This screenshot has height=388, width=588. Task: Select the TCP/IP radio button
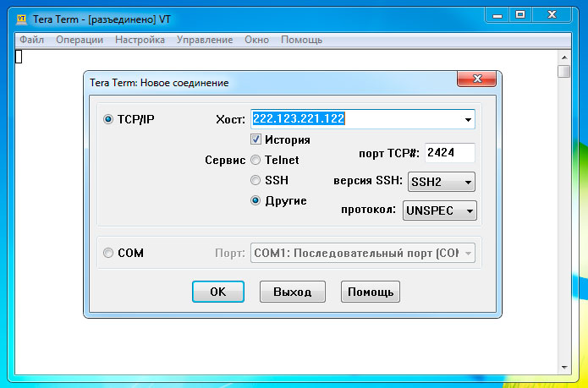coord(108,119)
